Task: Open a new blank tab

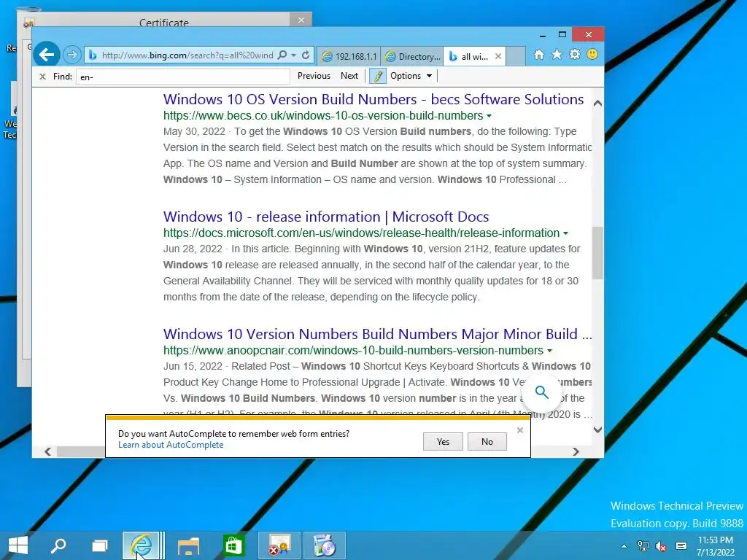Action: click(x=516, y=56)
